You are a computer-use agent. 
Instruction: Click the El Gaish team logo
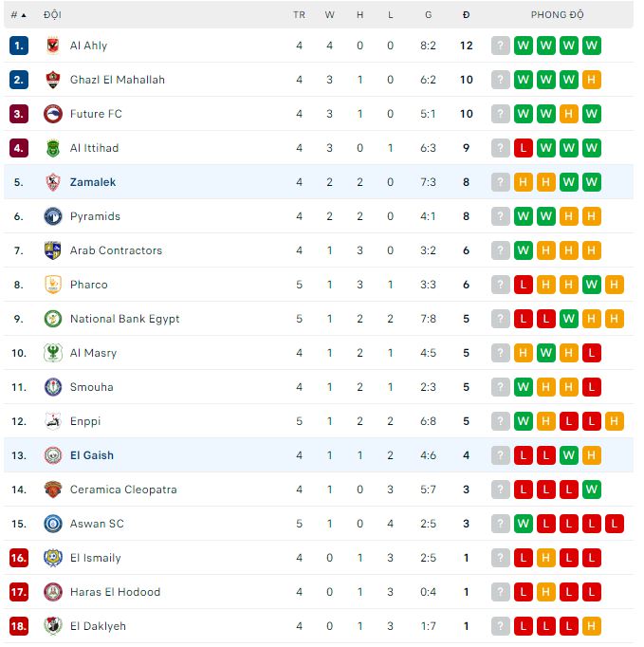[53, 455]
